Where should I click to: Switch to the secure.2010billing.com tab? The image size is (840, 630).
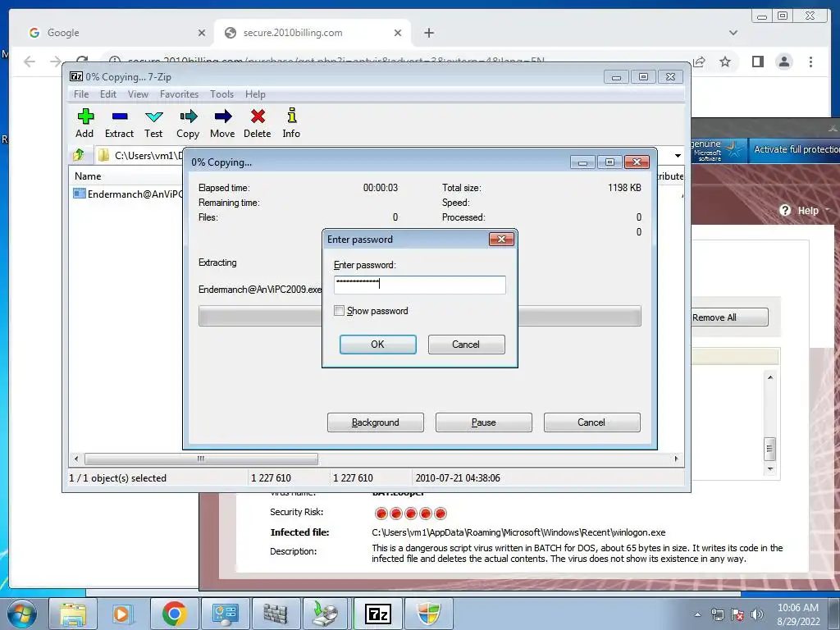311,33
